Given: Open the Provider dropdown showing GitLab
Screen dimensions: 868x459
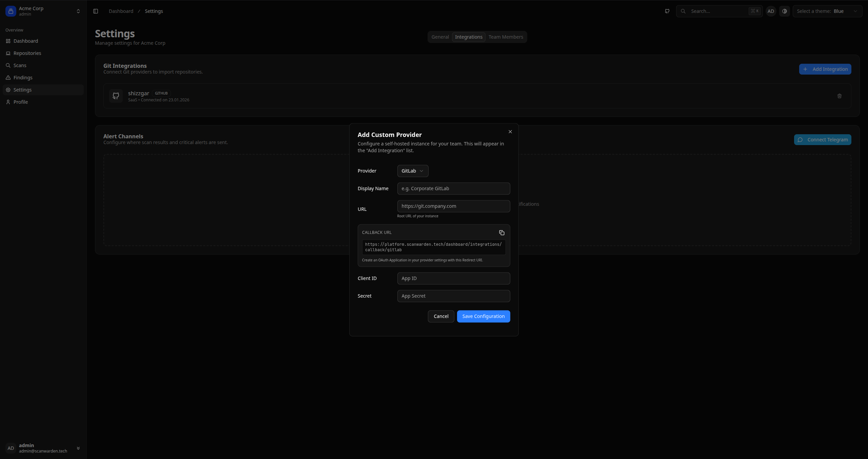Looking at the screenshot, I should [412, 171].
